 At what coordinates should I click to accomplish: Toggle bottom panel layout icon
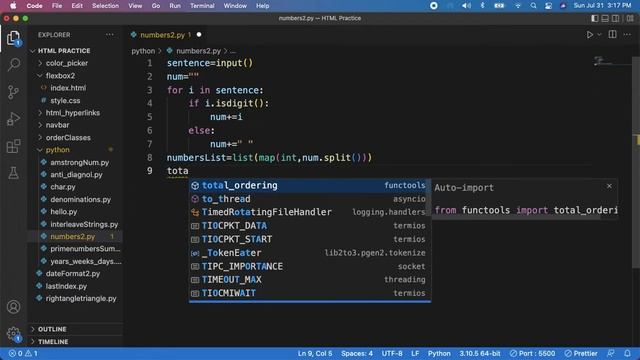point(605,18)
